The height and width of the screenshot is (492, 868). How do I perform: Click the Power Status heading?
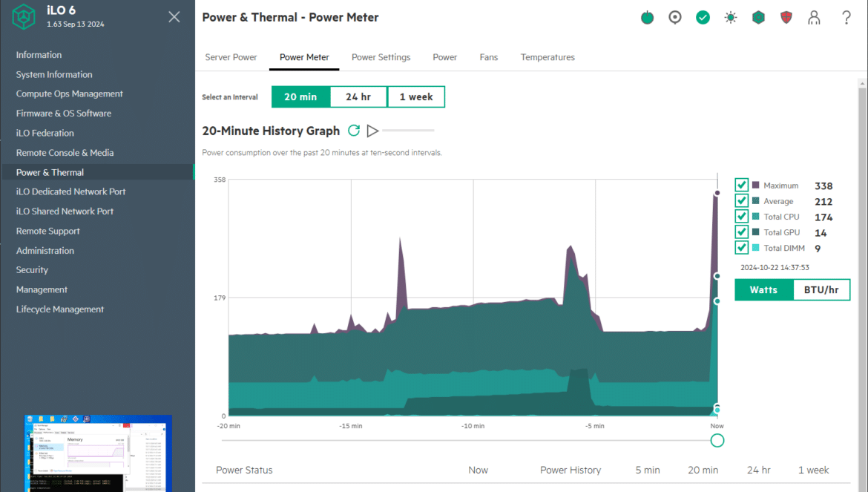(244, 470)
